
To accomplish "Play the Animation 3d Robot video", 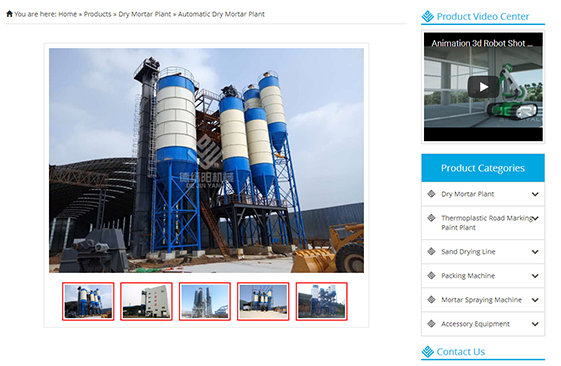I will click(483, 87).
